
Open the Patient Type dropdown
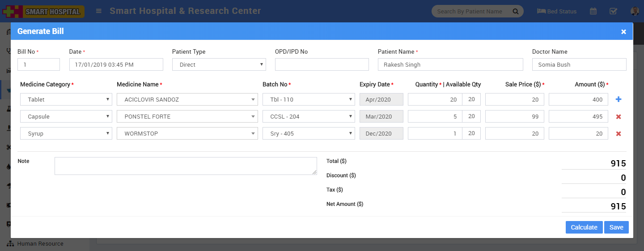(219, 65)
